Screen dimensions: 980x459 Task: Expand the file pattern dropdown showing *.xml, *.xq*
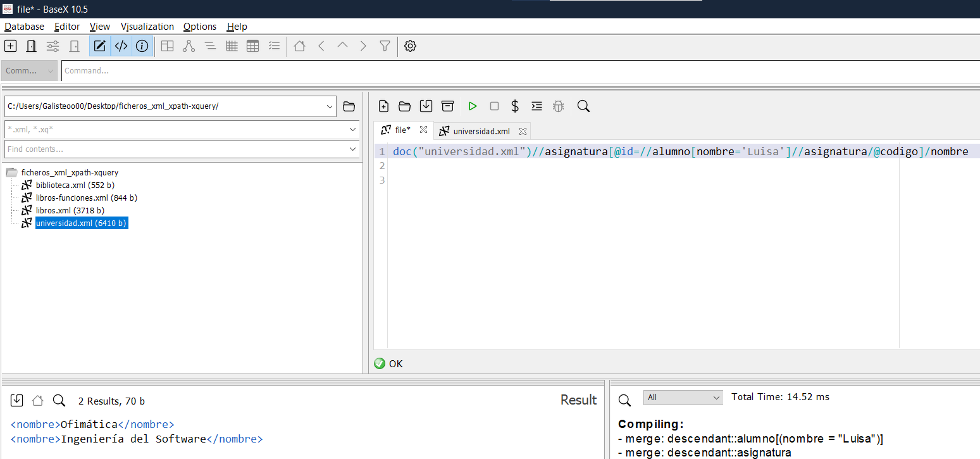[351, 130]
